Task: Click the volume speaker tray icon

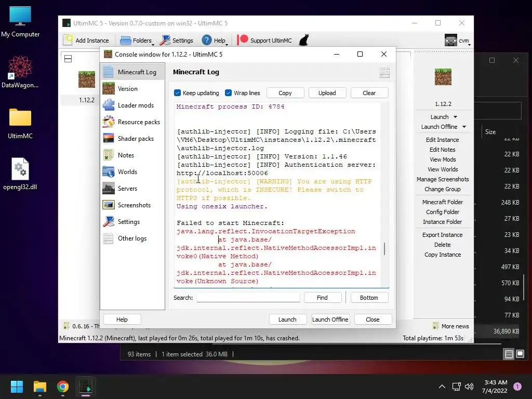Action: pyautogui.click(x=469, y=387)
